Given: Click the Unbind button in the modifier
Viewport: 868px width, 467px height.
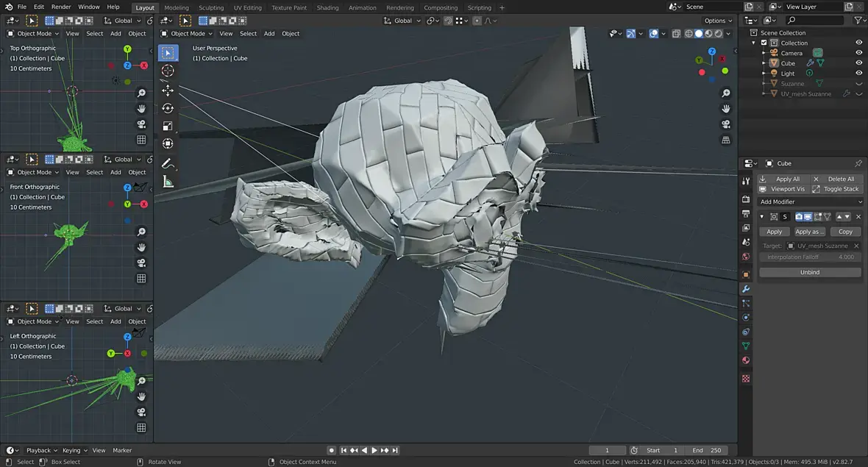Looking at the screenshot, I should [810, 272].
